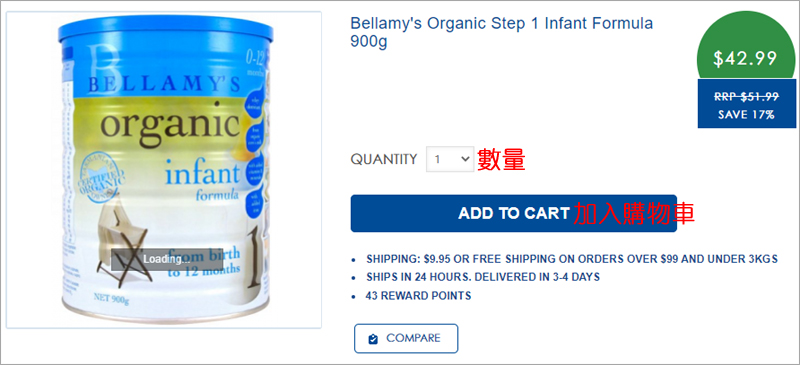800x365 pixels.
Task: Click the Loading overlay on product image
Action: (x=167, y=259)
